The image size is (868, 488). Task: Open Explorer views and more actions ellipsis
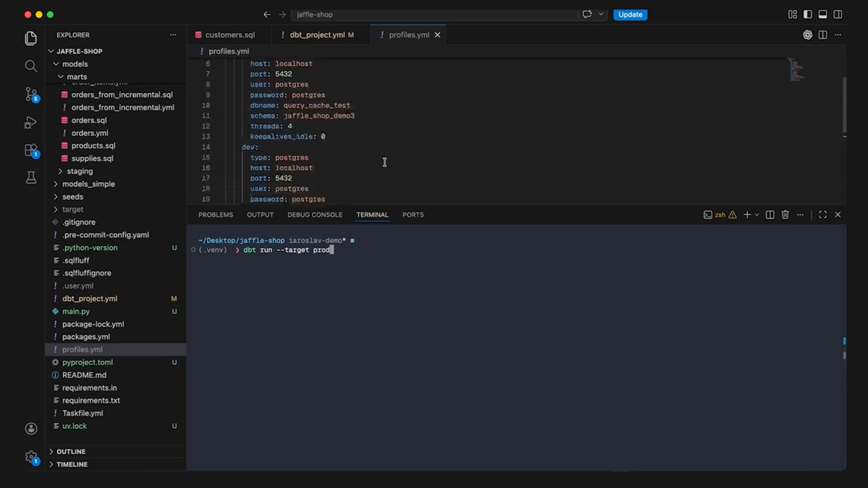(x=173, y=35)
